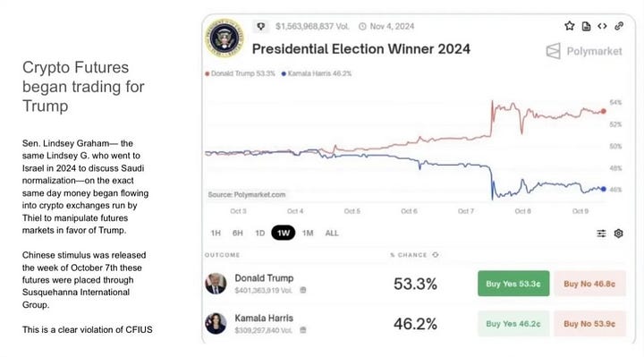
Task: Open the document page icon
Action: pos(586,26)
